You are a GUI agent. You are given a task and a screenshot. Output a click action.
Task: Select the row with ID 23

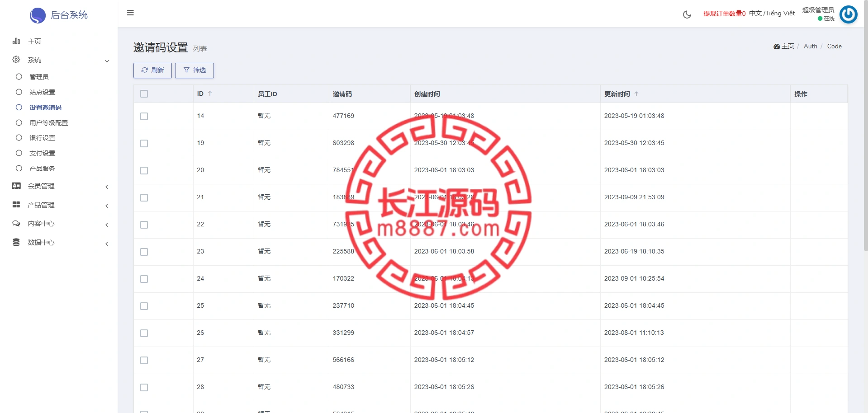[x=144, y=252]
